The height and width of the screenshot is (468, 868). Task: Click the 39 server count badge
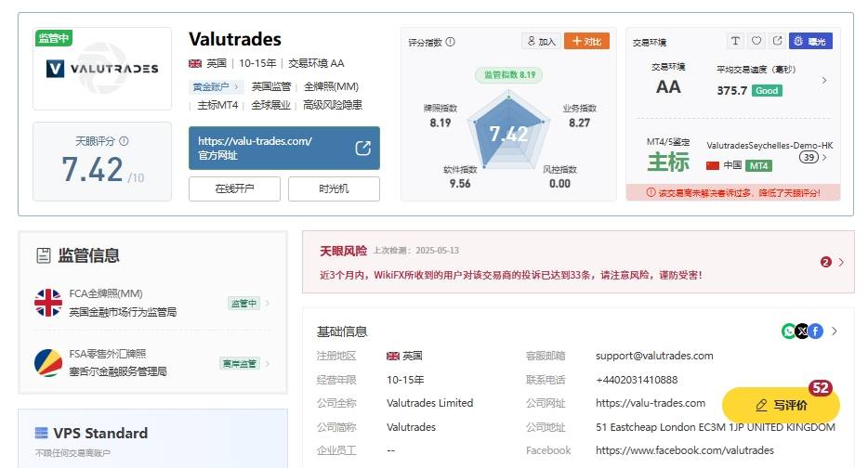[809, 157]
